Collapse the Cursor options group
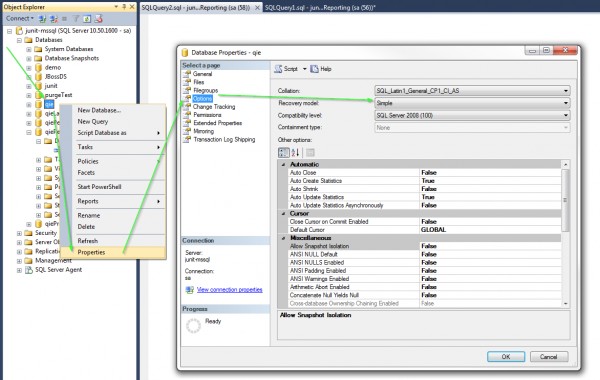This screenshot has height=380, width=600. [x=284, y=214]
